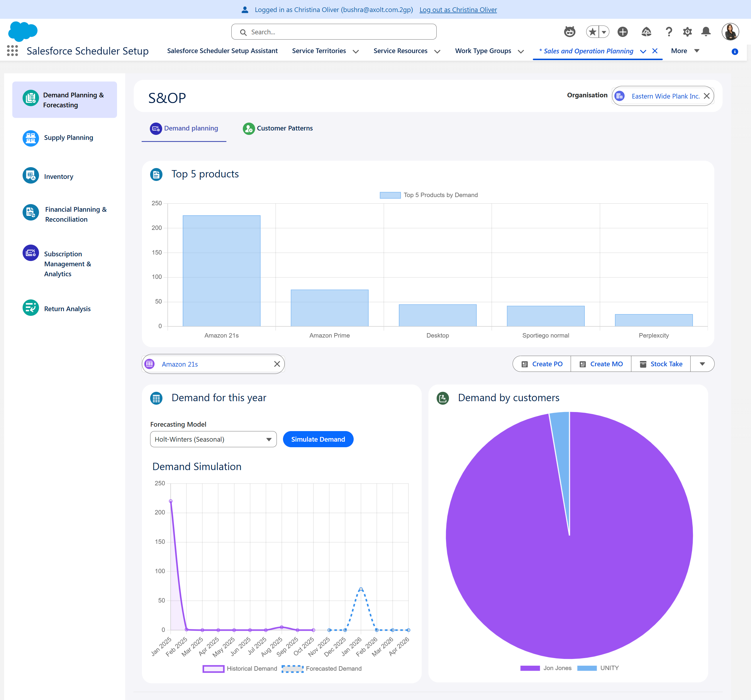Open the Forecasting Model dropdown
Viewport: 751px width, 700px height.
pos(213,439)
